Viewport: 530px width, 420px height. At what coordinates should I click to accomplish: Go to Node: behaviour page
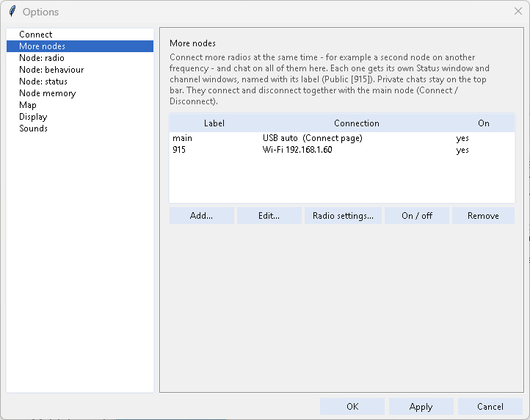[x=80, y=70]
